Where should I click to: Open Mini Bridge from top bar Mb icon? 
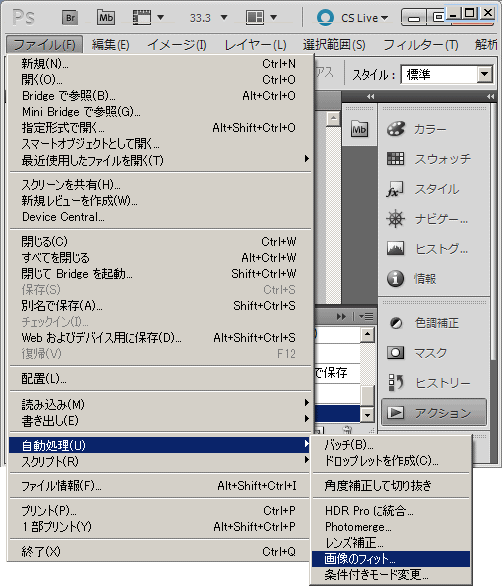point(105,17)
